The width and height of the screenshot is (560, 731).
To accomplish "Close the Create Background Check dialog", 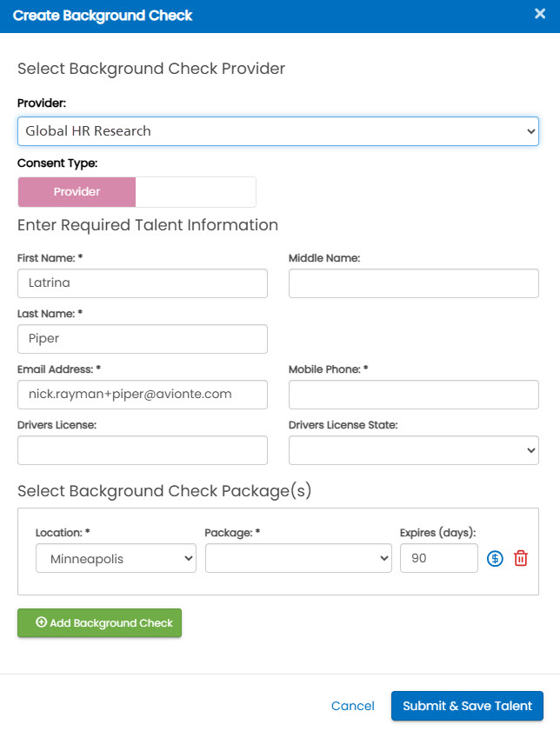I will click(x=540, y=14).
